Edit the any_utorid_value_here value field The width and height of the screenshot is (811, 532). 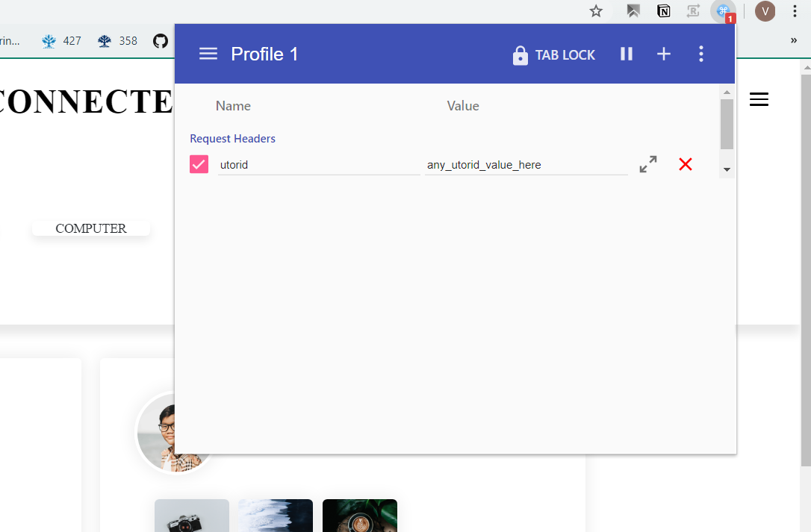526,165
